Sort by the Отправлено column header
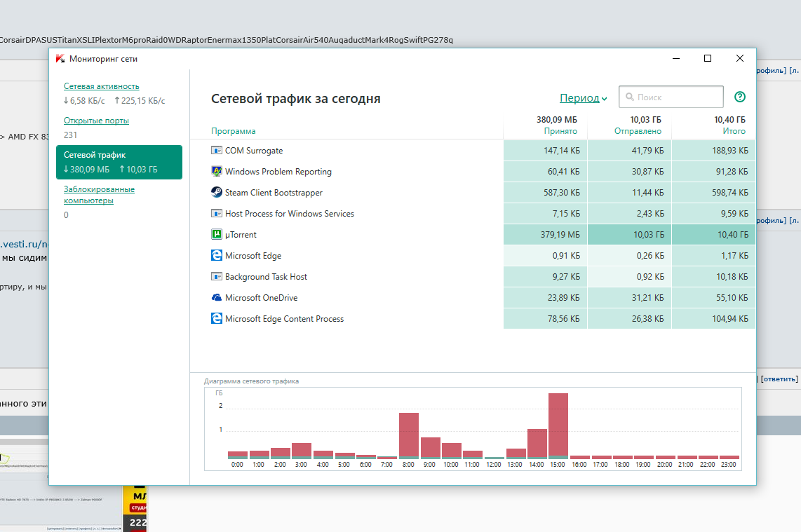801x532 pixels. 637,131
